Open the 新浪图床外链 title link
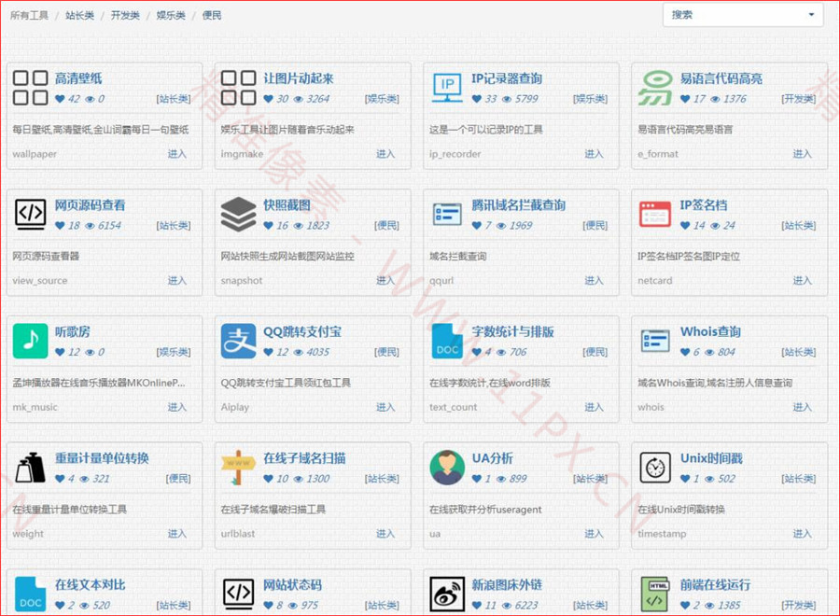 coord(507,585)
